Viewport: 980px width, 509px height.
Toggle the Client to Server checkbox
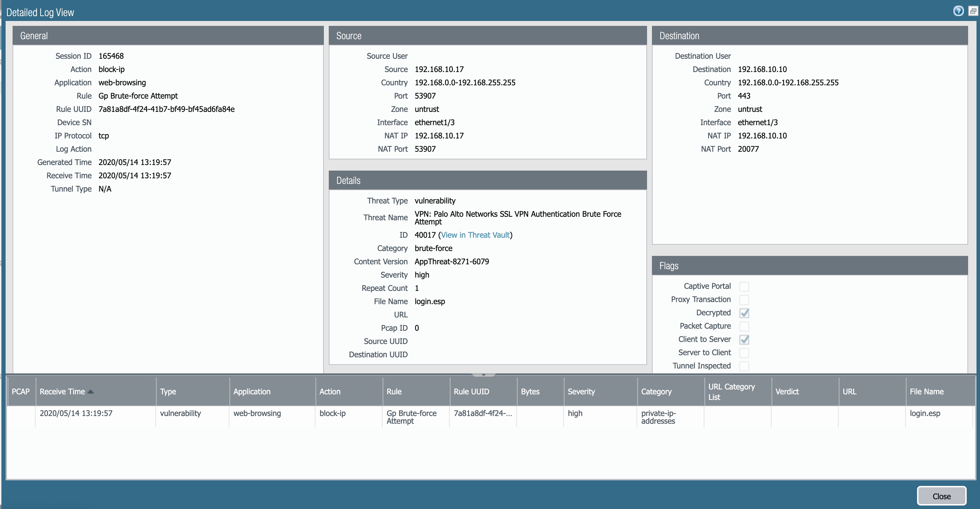coord(744,339)
